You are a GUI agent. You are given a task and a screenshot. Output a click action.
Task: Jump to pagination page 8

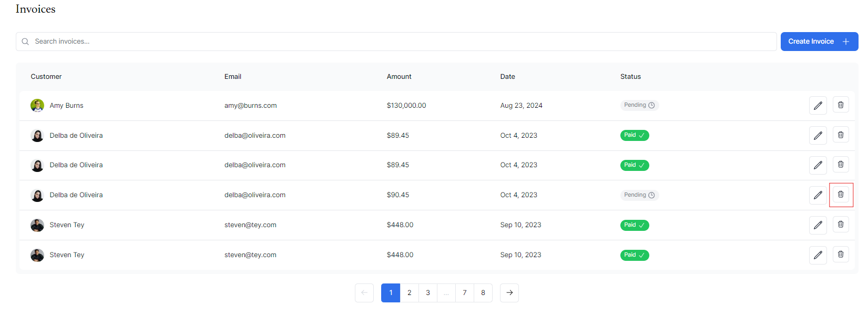(483, 293)
